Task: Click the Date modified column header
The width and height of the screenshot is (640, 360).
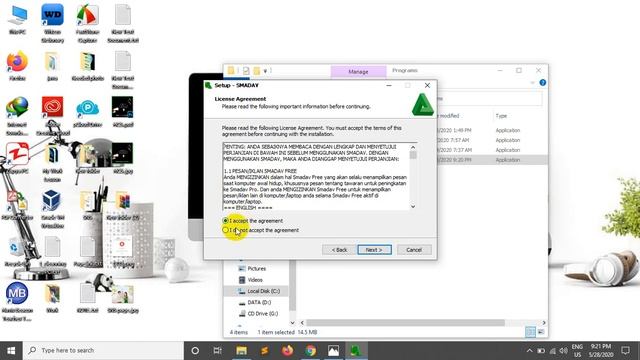Action: pyautogui.click(x=449, y=116)
